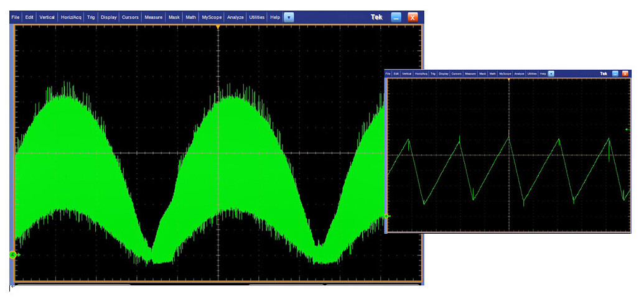Screen dimensions: 644x299
Task: Open the Math menu in the larger window
Action: point(191,17)
